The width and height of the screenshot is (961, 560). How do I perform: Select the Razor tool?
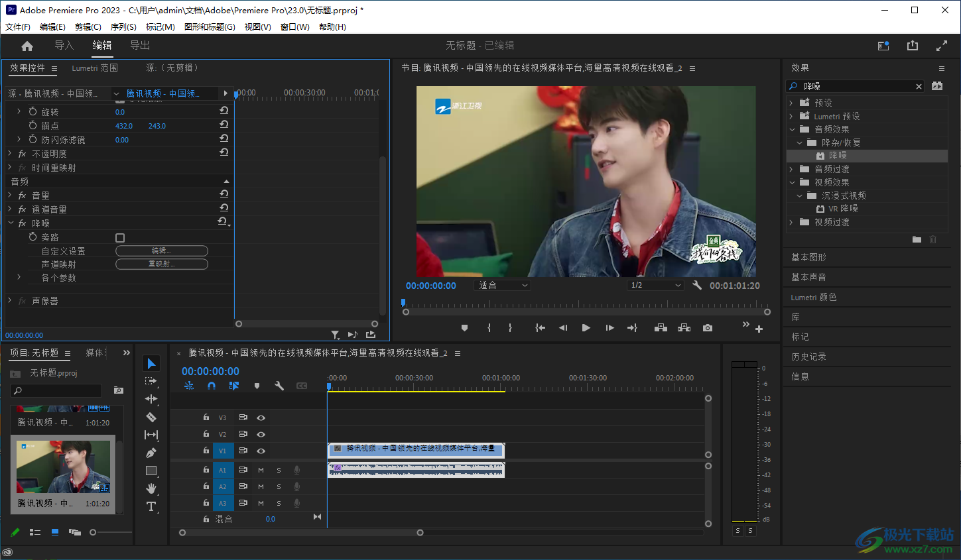pyautogui.click(x=151, y=417)
